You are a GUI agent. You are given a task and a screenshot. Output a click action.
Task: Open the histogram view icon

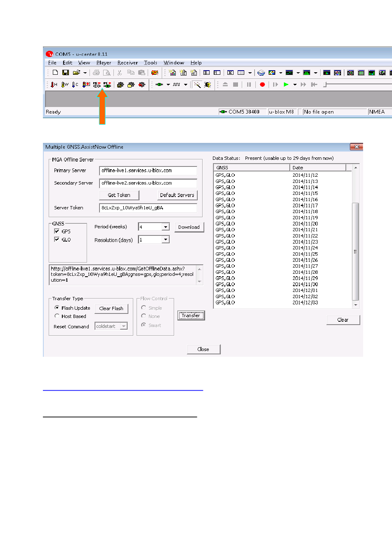307,73
